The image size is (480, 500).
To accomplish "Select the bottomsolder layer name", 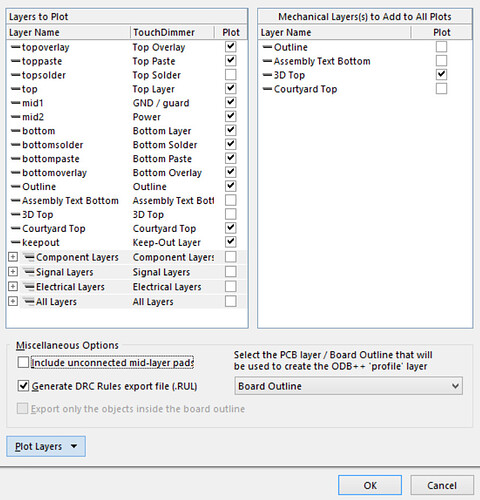I will 53,145.
